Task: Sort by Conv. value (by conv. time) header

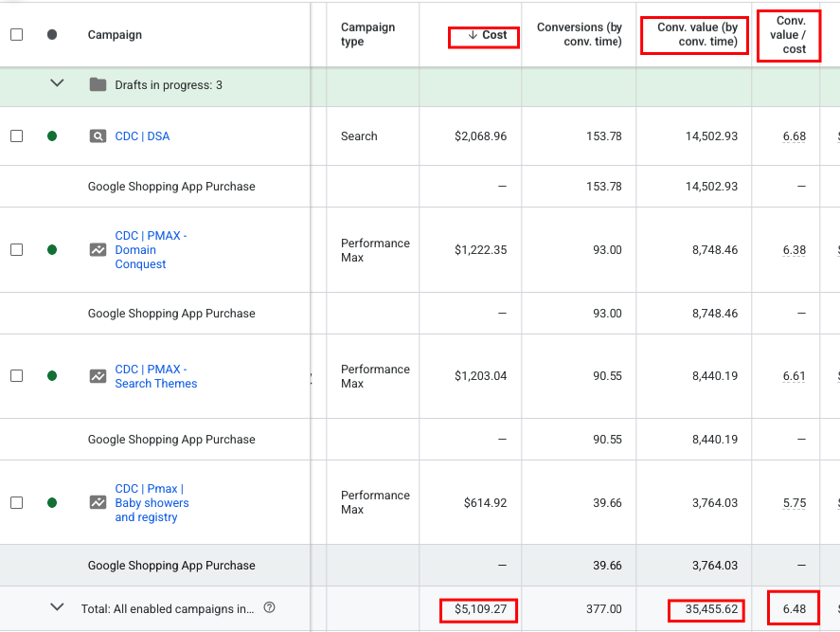Action: [697, 34]
